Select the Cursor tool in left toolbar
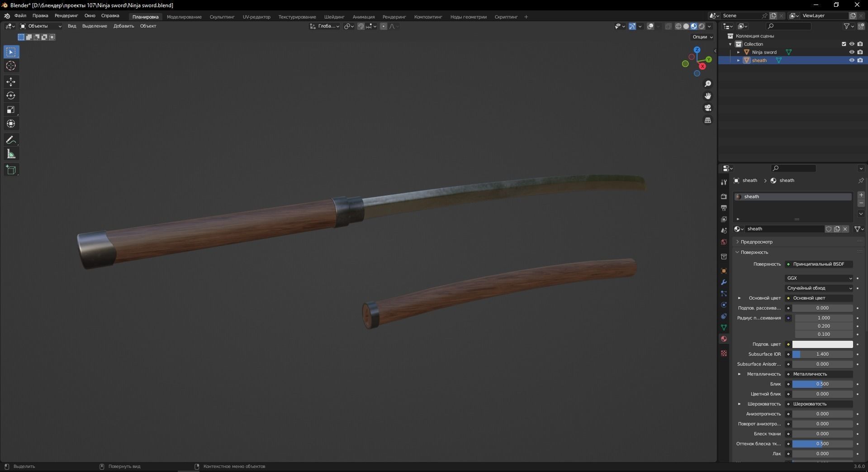The width and height of the screenshot is (868, 472). point(11,66)
